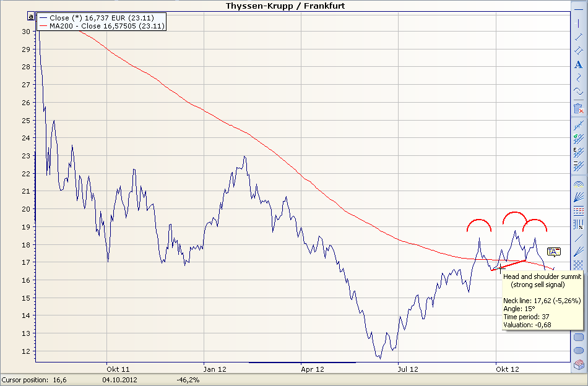Select the ellipse shape tool
The image size is (588, 386).
tap(578, 351)
